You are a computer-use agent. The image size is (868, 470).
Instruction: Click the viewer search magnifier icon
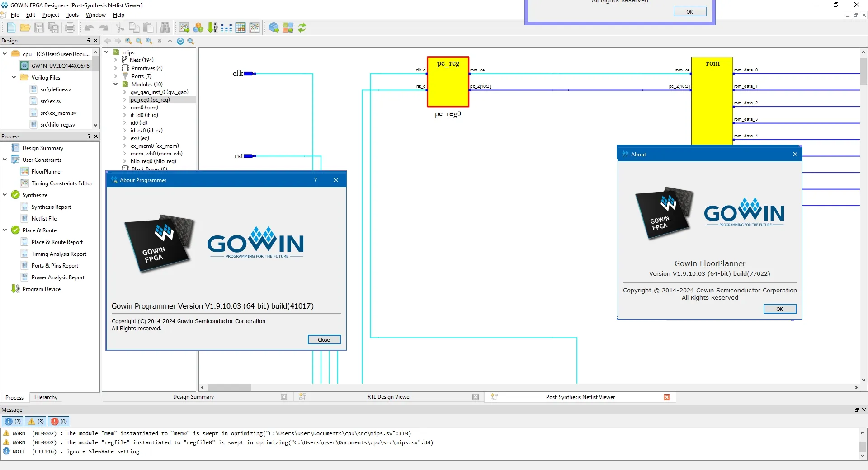191,41
